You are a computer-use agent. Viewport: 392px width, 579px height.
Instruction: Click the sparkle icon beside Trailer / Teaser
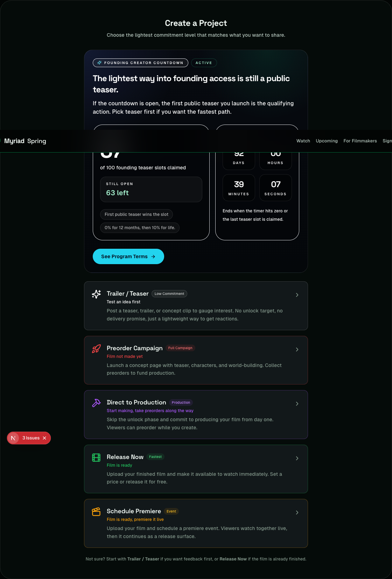[x=96, y=294]
